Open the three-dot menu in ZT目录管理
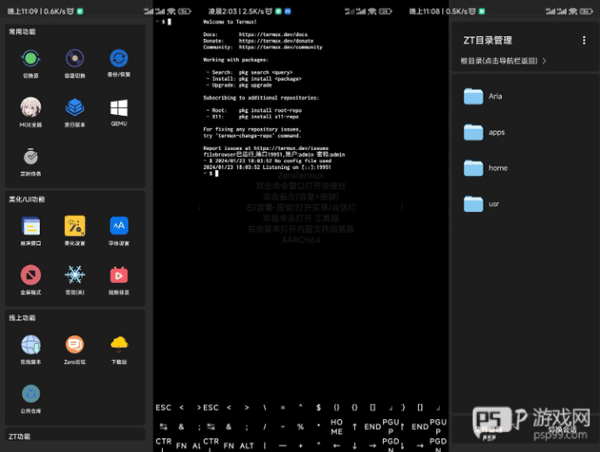The width and height of the screenshot is (600, 452). pos(585,40)
